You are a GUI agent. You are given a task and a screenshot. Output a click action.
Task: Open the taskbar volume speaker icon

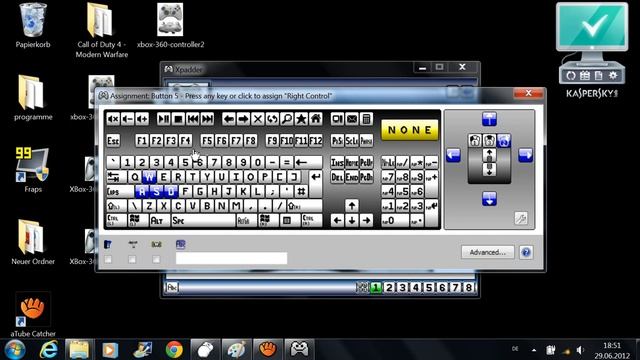pyautogui.click(x=580, y=350)
